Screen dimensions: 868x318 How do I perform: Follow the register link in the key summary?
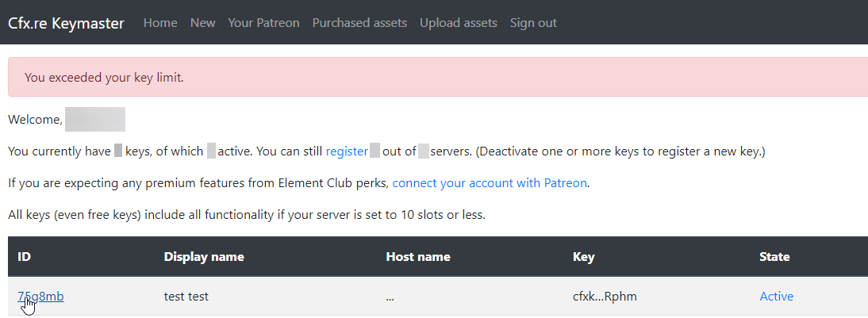click(347, 151)
